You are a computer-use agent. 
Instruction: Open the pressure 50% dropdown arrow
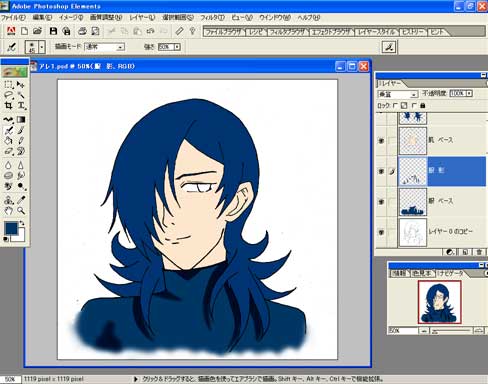(177, 47)
